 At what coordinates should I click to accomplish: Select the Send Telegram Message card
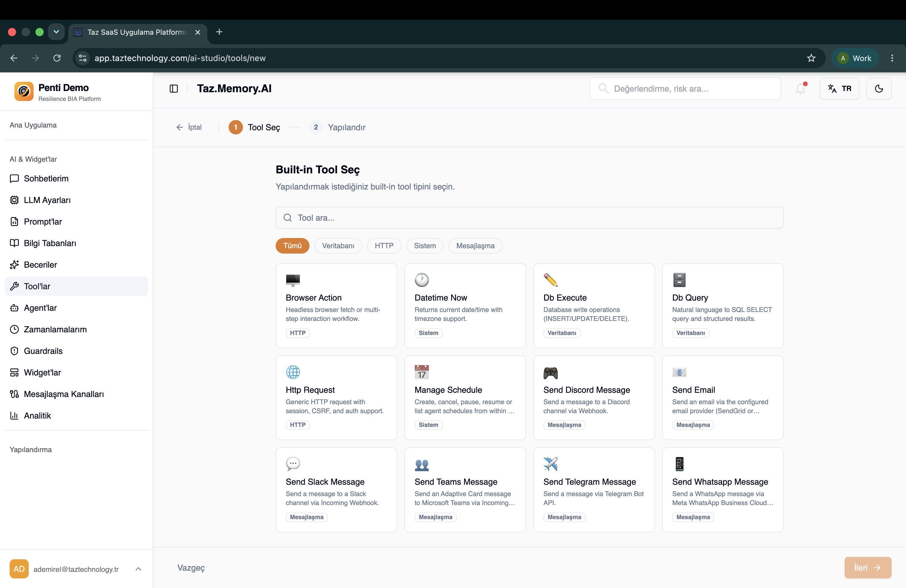pos(594,490)
